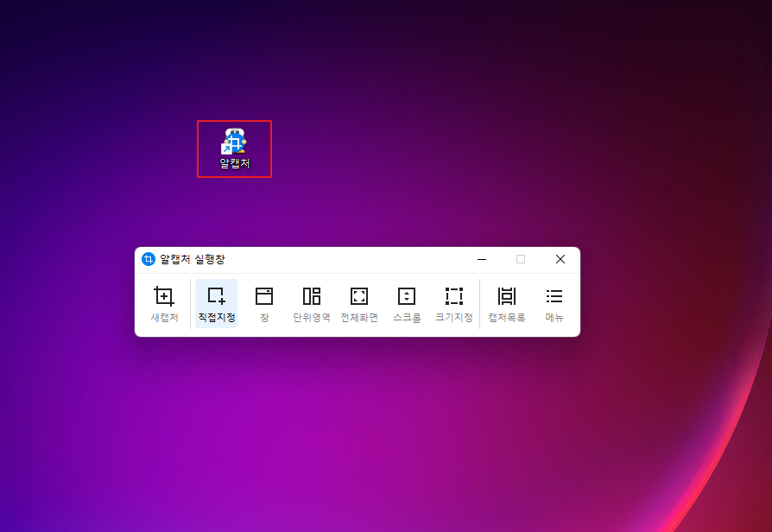Choose the 창 window capture mode
This screenshot has width=772, height=532.
pyautogui.click(x=264, y=304)
